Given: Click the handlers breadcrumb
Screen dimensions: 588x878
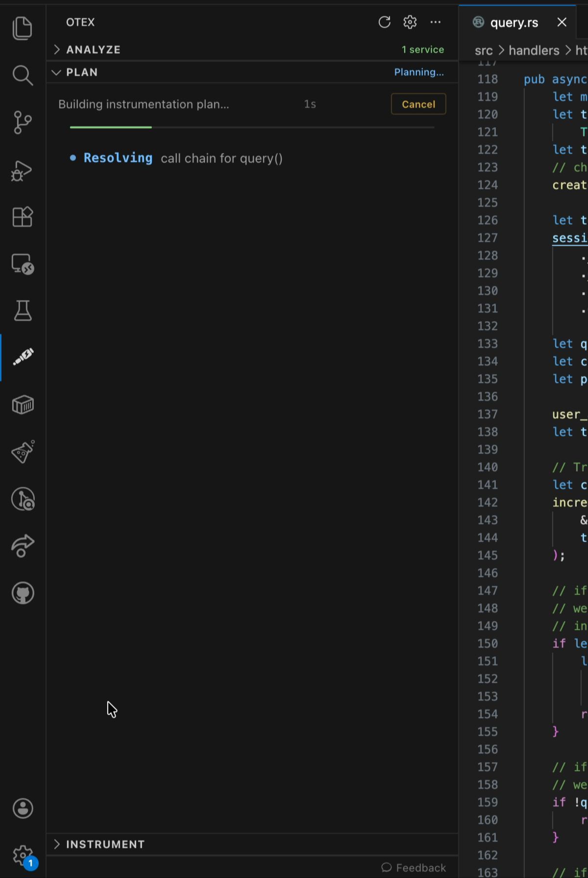Looking at the screenshot, I should 534,50.
